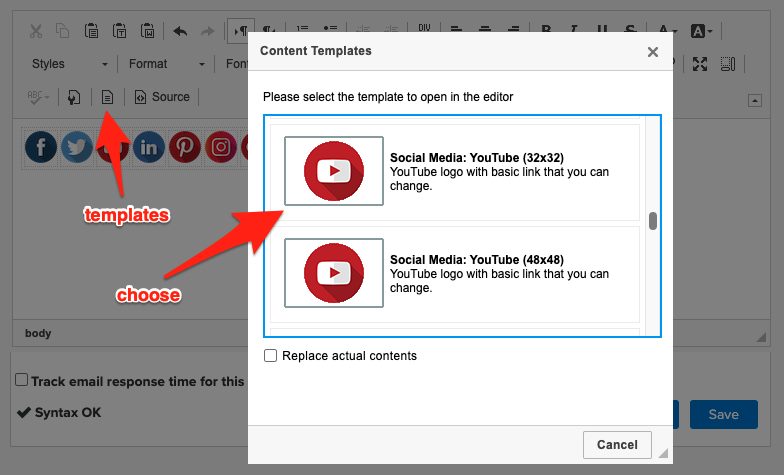The image size is (784, 475).
Task: Collapse the editor toolbar
Action: click(756, 101)
